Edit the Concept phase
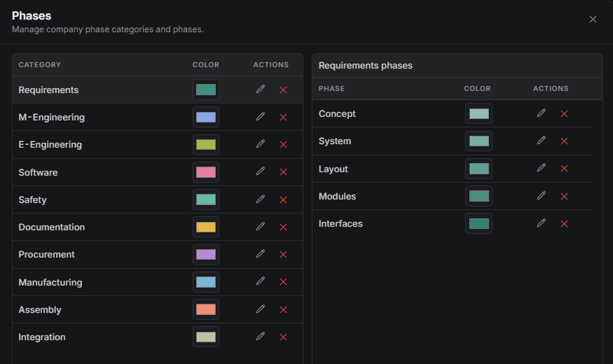 coord(541,113)
